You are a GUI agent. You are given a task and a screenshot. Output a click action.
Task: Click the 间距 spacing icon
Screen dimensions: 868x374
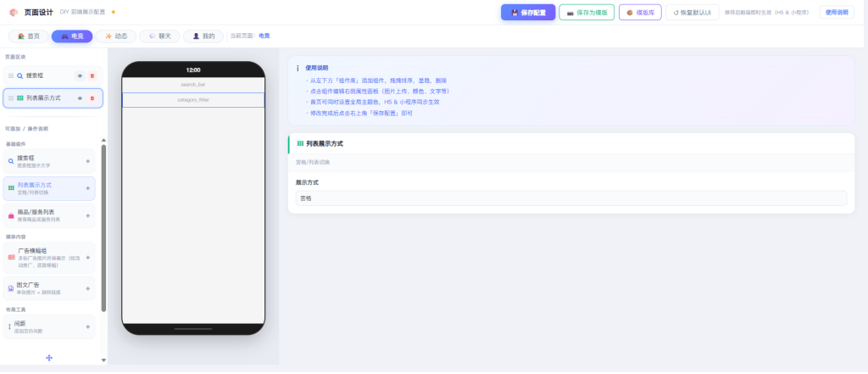pyautogui.click(x=9, y=327)
